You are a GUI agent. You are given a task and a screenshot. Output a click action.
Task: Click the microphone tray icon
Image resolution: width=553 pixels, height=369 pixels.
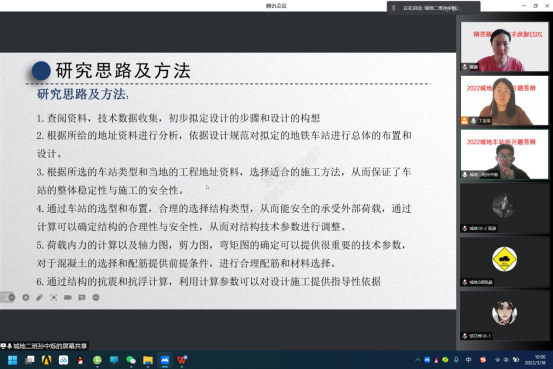click(x=456, y=360)
